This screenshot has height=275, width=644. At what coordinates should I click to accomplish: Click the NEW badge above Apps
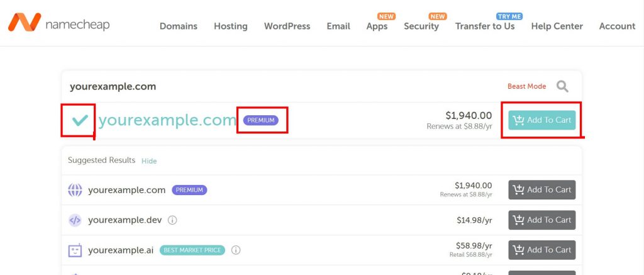click(386, 16)
